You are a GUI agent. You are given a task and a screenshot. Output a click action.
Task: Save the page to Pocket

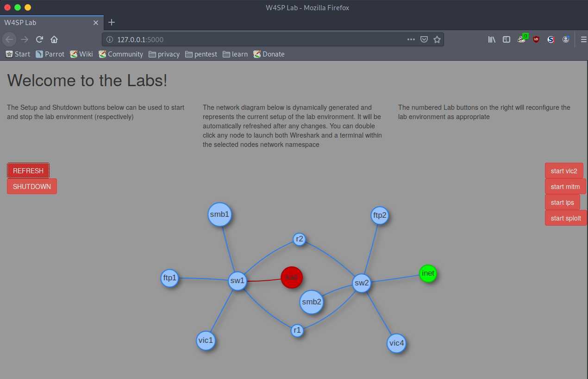click(x=424, y=39)
